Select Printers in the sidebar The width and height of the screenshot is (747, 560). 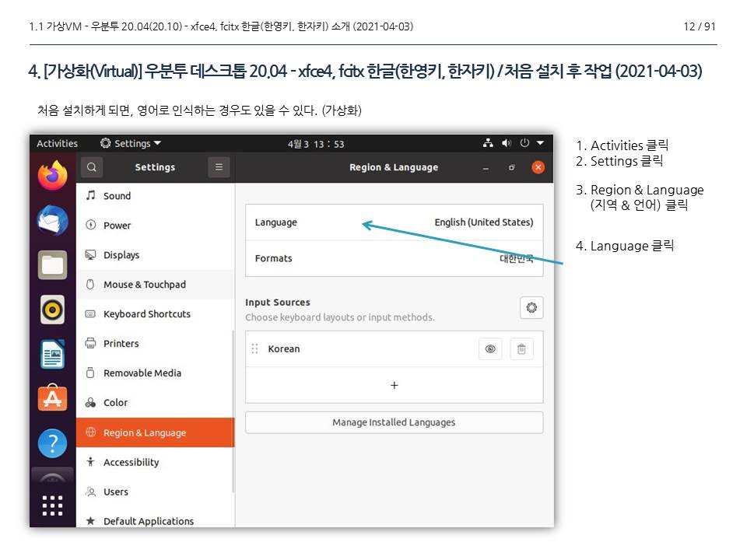tap(155, 343)
